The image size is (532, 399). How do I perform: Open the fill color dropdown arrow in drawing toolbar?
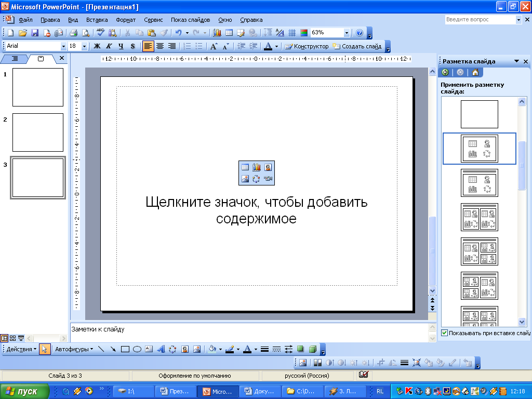point(220,349)
